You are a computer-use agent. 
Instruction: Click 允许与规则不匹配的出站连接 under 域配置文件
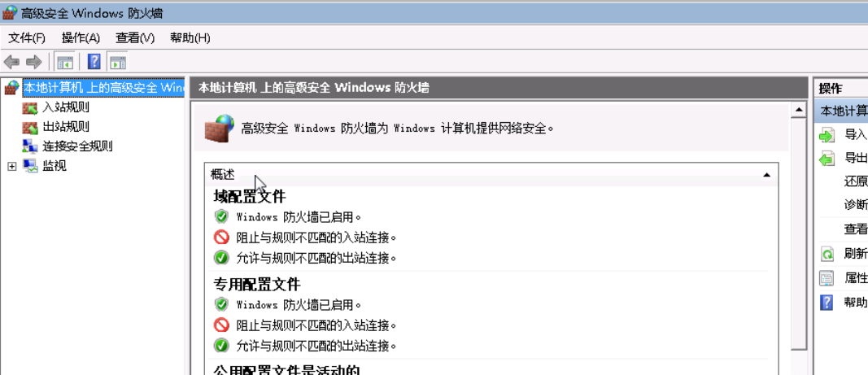tap(316, 258)
